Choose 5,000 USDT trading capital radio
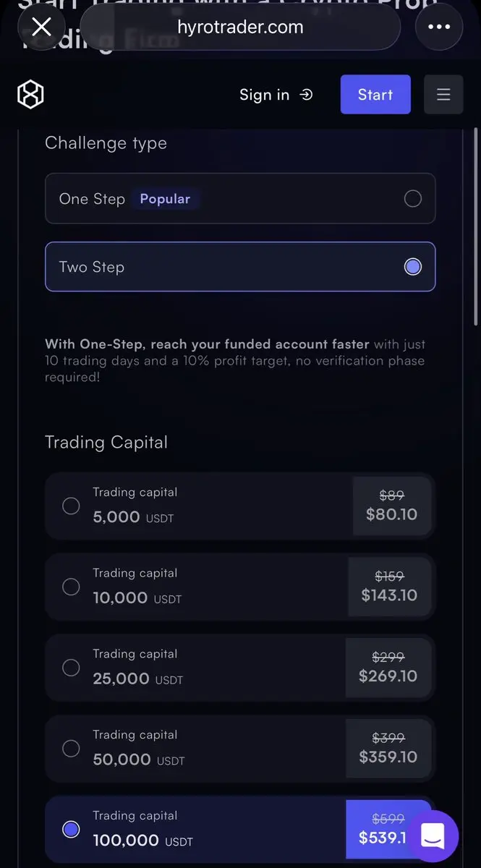The height and width of the screenshot is (868, 481). click(71, 506)
